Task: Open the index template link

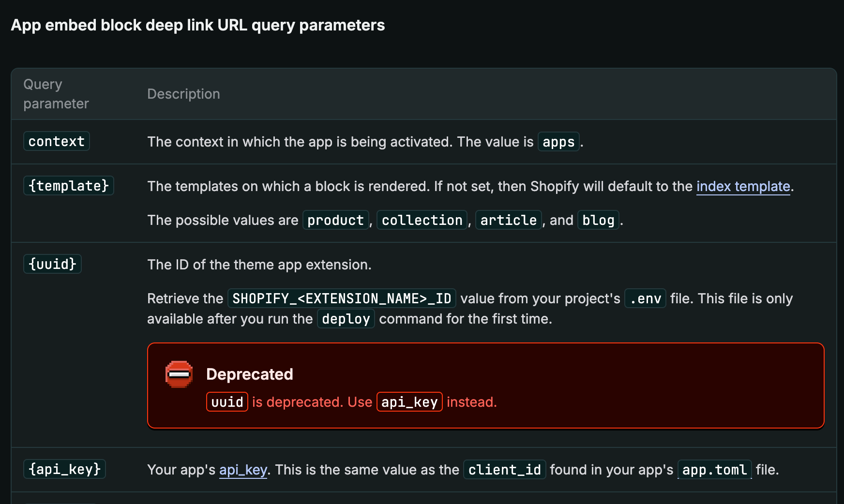Action: pos(743,186)
